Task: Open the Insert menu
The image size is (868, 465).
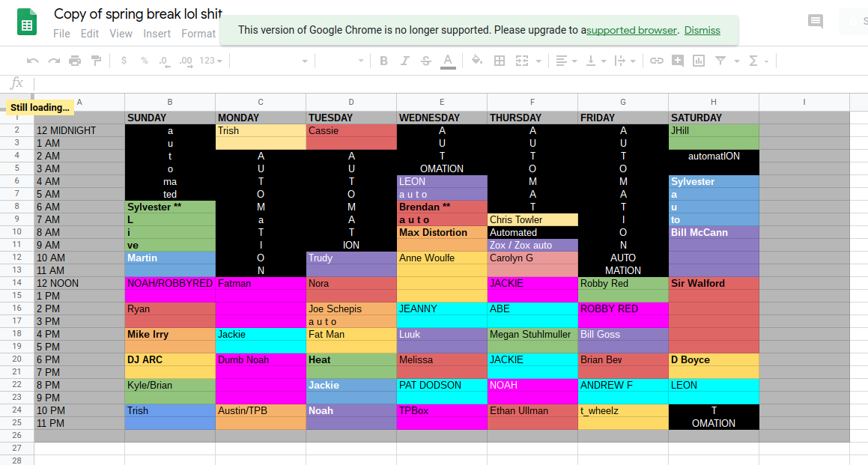Action: (157, 34)
